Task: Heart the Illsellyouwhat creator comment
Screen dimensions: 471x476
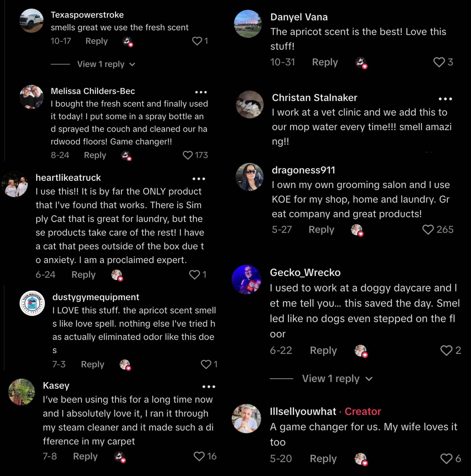Action: pos(446,458)
